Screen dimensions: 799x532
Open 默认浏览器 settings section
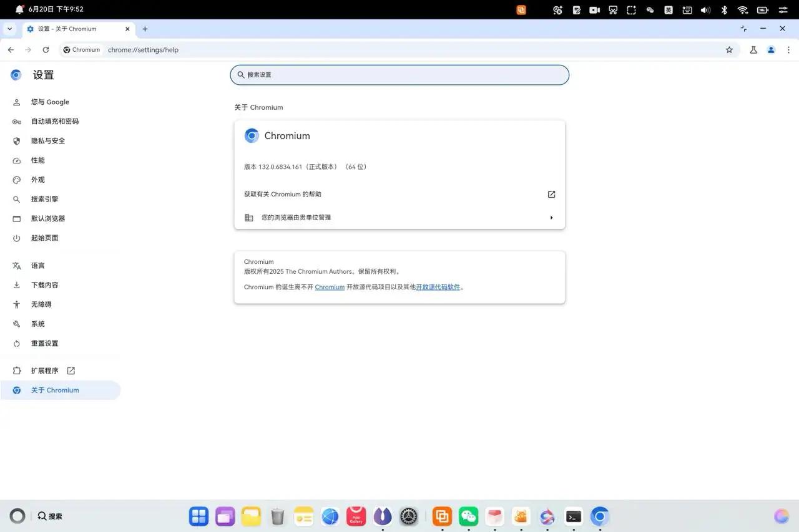[x=61, y=218]
